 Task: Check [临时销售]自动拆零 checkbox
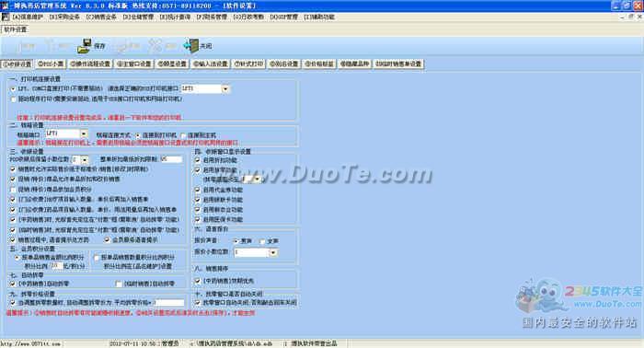[x=119, y=284]
